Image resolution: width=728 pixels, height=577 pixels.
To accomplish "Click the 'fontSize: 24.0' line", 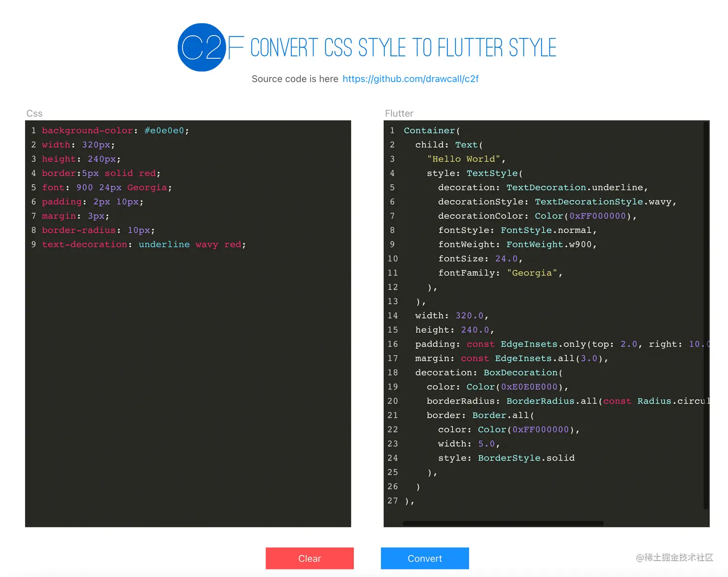I will click(x=480, y=259).
